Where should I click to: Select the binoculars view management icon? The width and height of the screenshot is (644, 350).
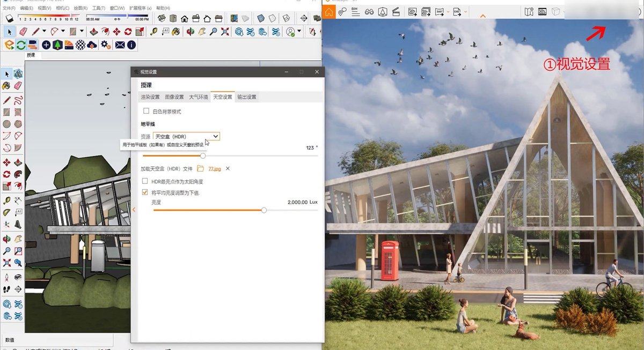point(369,11)
